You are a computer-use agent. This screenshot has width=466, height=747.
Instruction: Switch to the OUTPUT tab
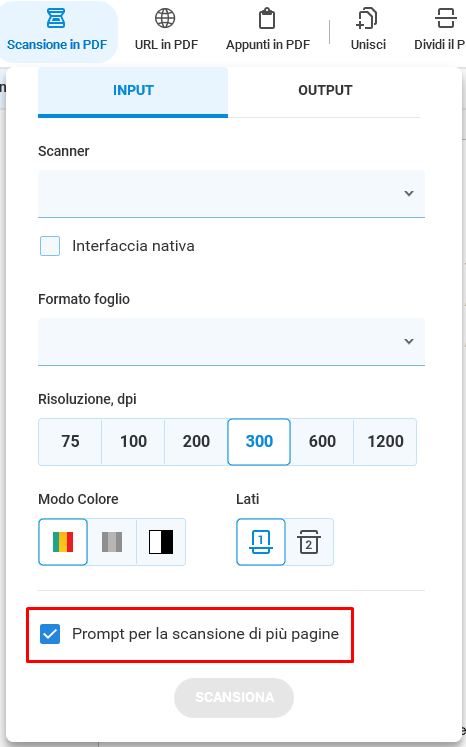tap(325, 91)
